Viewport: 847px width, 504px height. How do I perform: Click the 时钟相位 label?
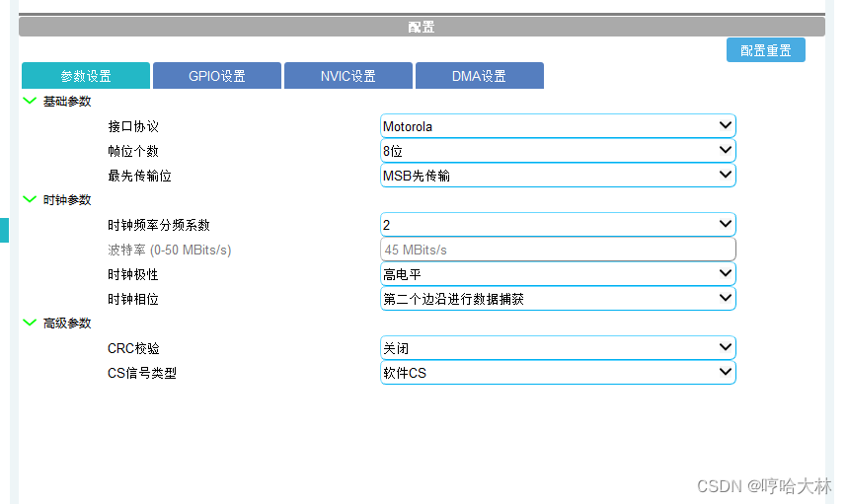coord(133,299)
